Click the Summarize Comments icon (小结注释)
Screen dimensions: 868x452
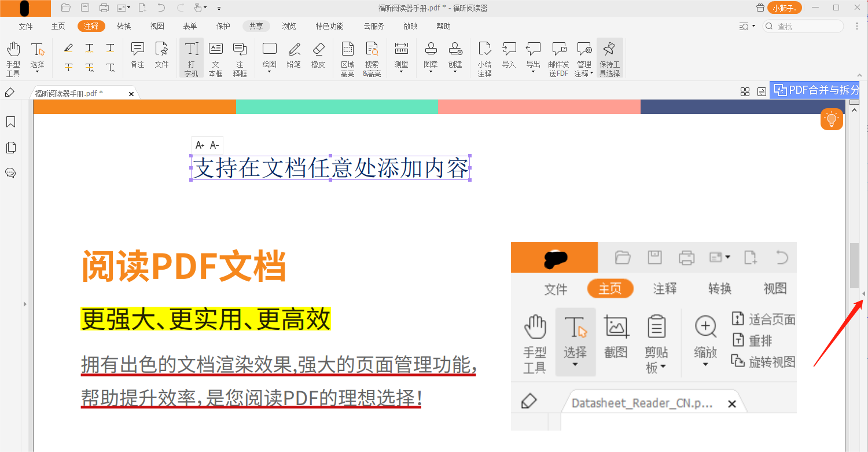pyautogui.click(x=484, y=58)
